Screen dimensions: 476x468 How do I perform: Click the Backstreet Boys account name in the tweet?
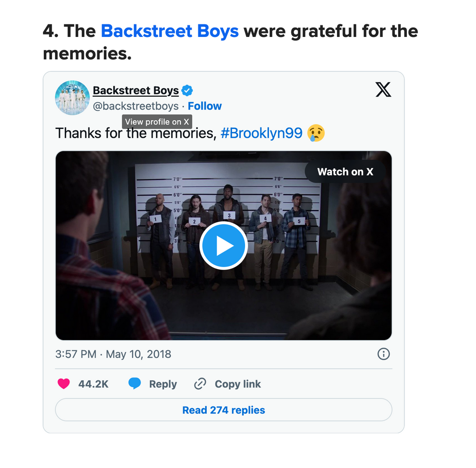[136, 90]
